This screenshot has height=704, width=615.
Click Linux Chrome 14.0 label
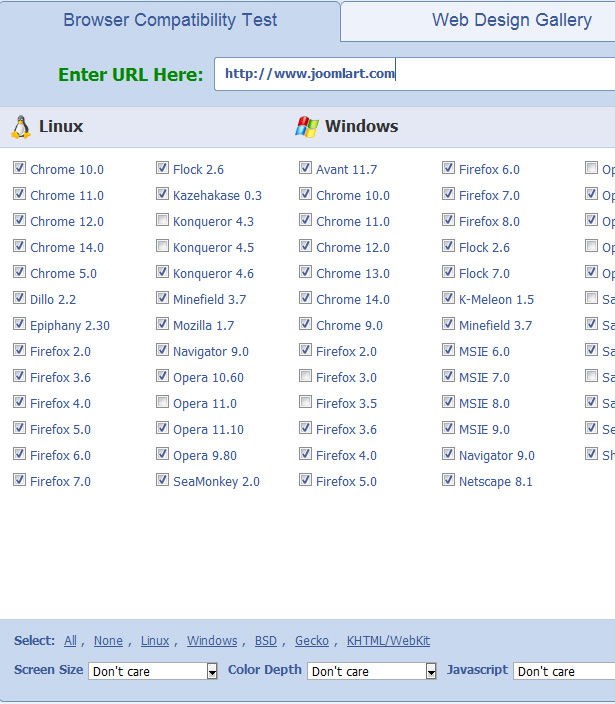67,248
